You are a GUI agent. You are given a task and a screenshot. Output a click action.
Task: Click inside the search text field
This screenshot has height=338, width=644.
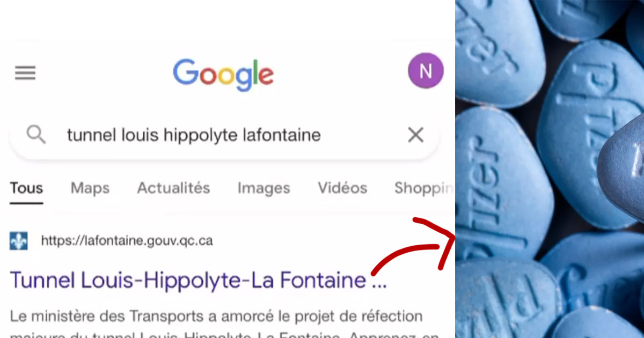click(224, 135)
